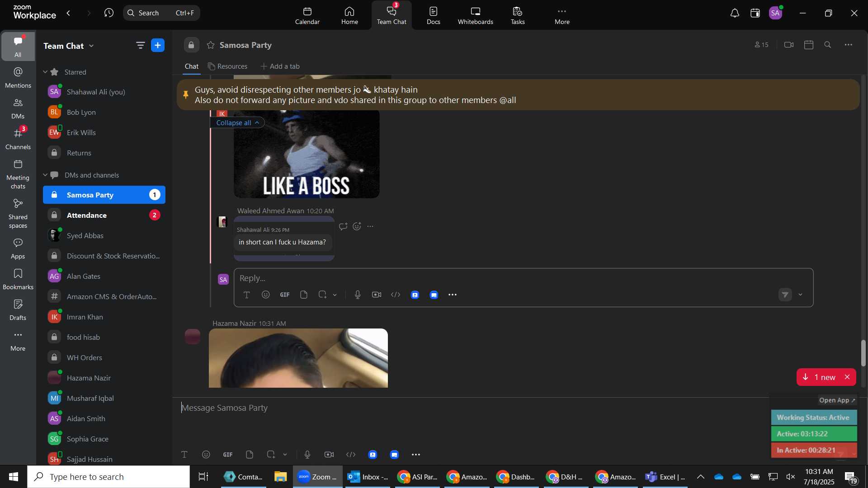This screenshot has width=868, height=488.
Task: Open the pinned message banner
Action: pos(518,95)
